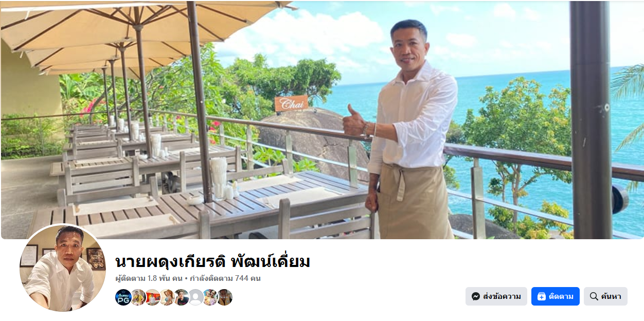Open the ผู้ติดตาม 1.8 พัน คน followers link
The image size is (644, 321).
pyautogui.click(x=149, y=278)
